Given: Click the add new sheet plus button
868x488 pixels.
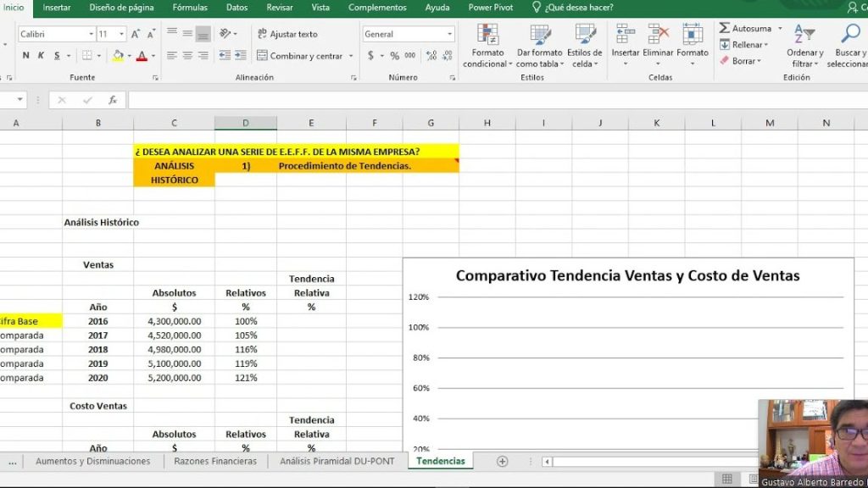Looking at the screenshot, I should [502, 462].
